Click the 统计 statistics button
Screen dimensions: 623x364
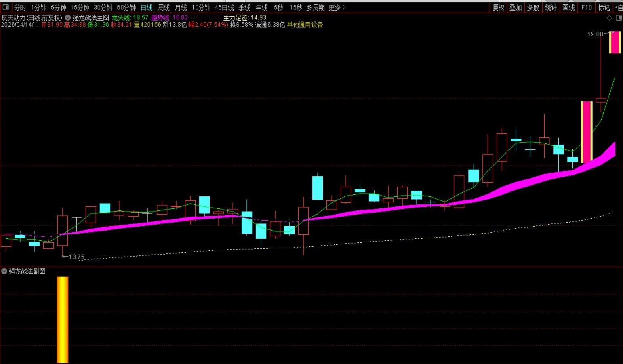[551, 7]
